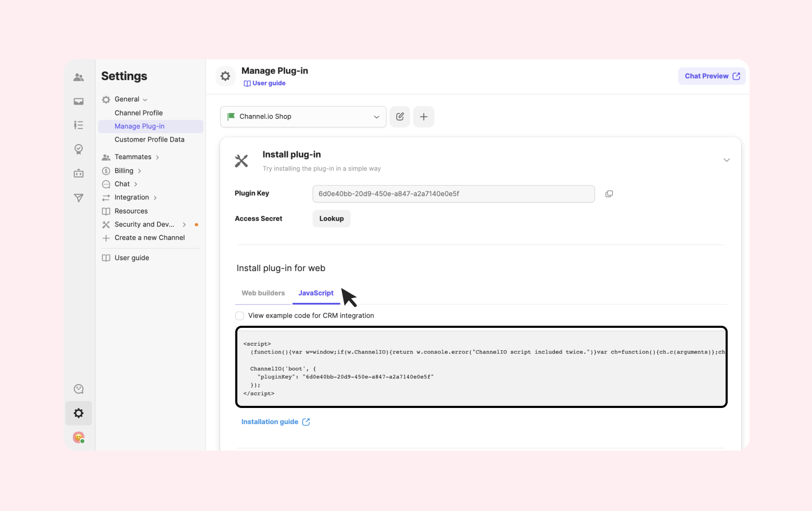Viewport: 812px width, 511px height.
Task: Click the speech bubble icon next to Chat
Action: (x=106, y=184)
